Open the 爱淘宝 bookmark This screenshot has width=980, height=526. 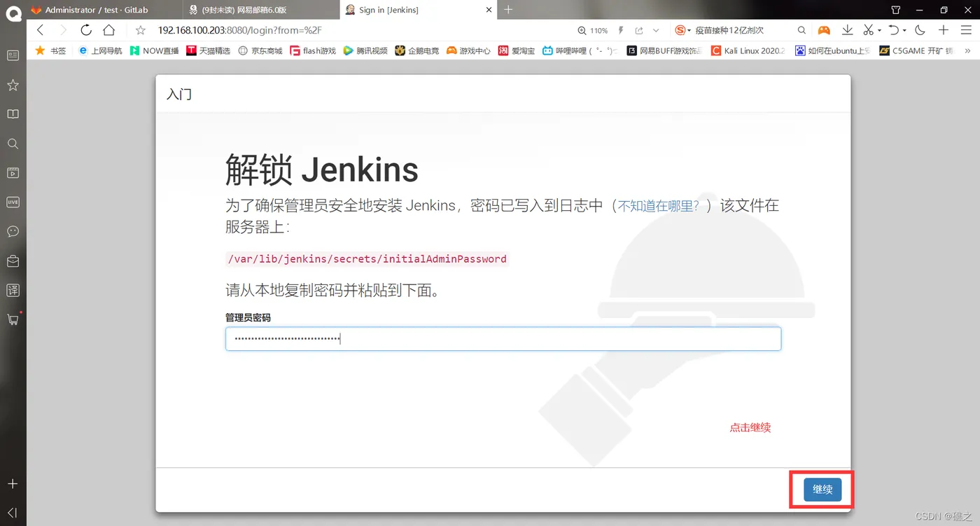pyautogui.click(x=517, y=50)
